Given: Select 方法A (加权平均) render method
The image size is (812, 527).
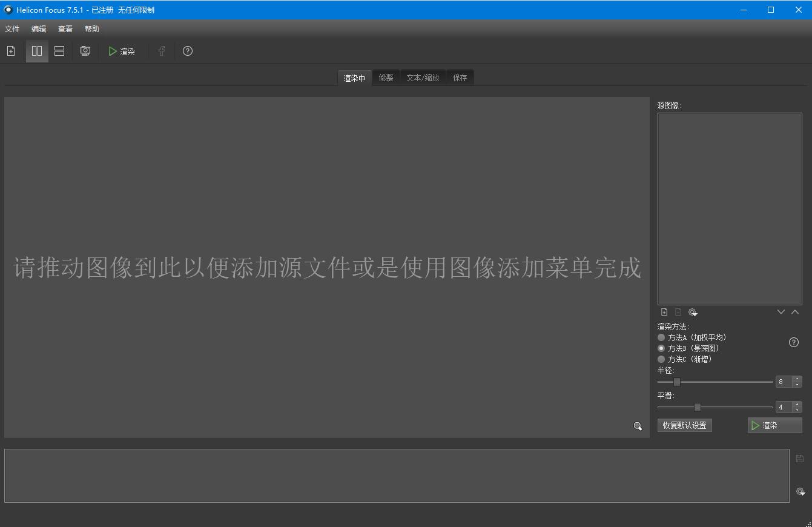Looking at the screenshot, I should click(x=661, y=337).
